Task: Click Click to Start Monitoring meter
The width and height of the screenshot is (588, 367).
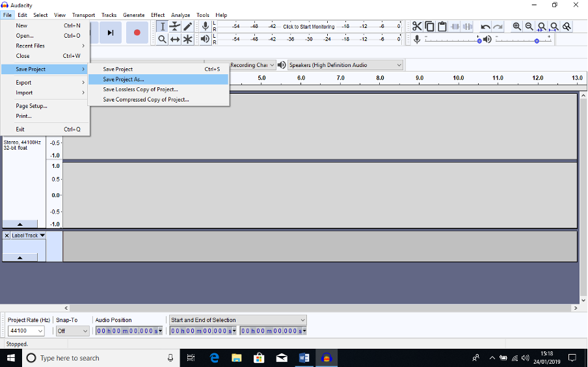Action: pos(308,26)
